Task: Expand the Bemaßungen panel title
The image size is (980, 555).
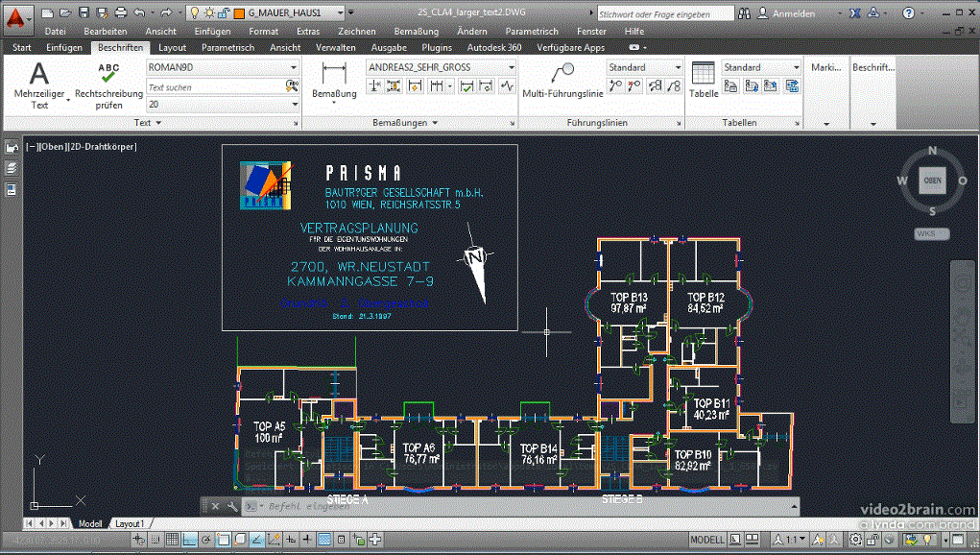Action: [x=404, y=123]
